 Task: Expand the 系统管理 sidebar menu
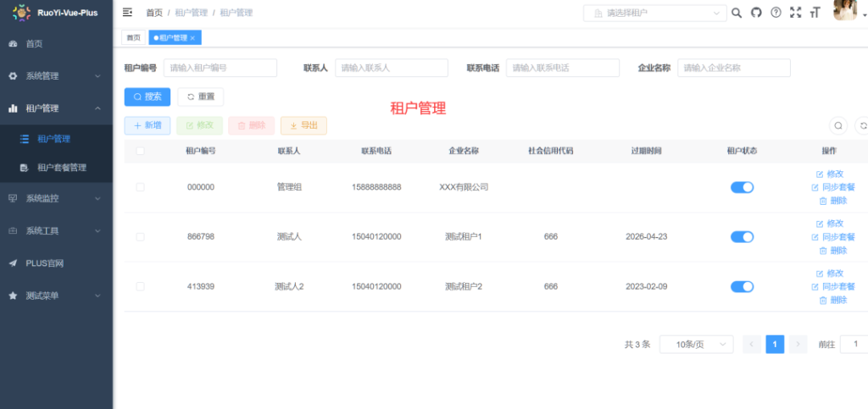point(56,76)
